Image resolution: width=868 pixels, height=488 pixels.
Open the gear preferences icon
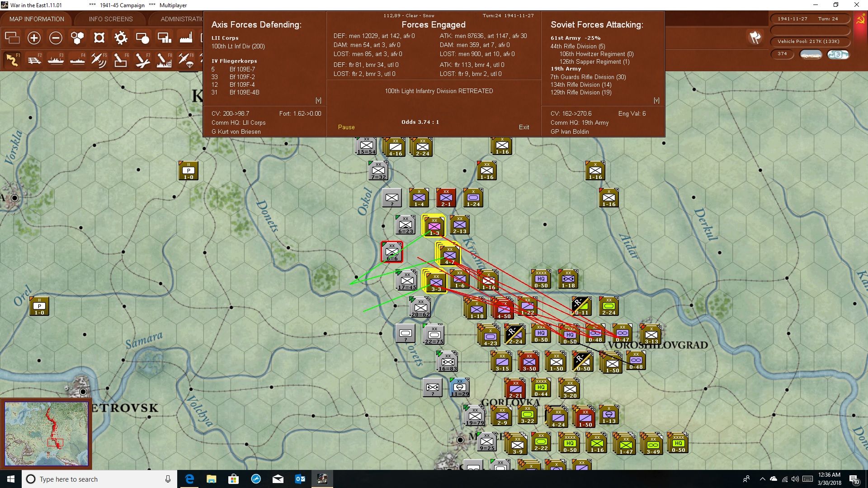point(121,38)
